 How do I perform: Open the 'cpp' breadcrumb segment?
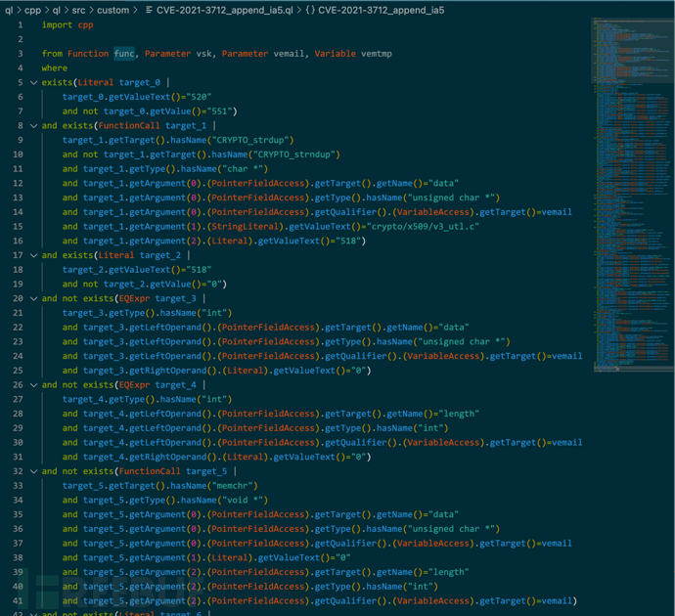click(x=32, y=10)
